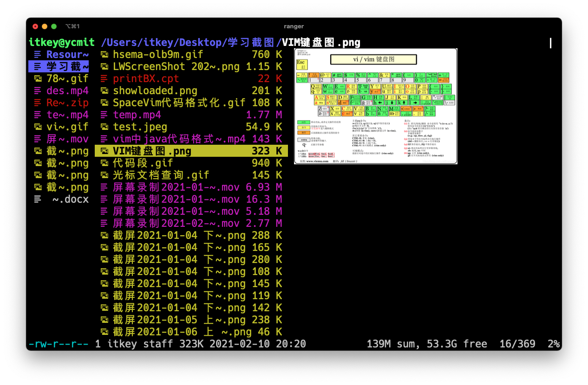
Task: Click the 16/369 position counter
Action: (517, 344)
